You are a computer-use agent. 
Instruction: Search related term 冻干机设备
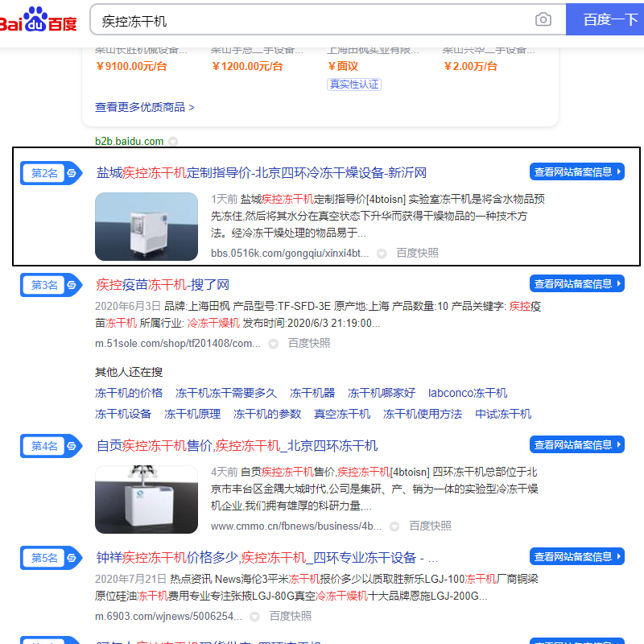pos(123,414)
